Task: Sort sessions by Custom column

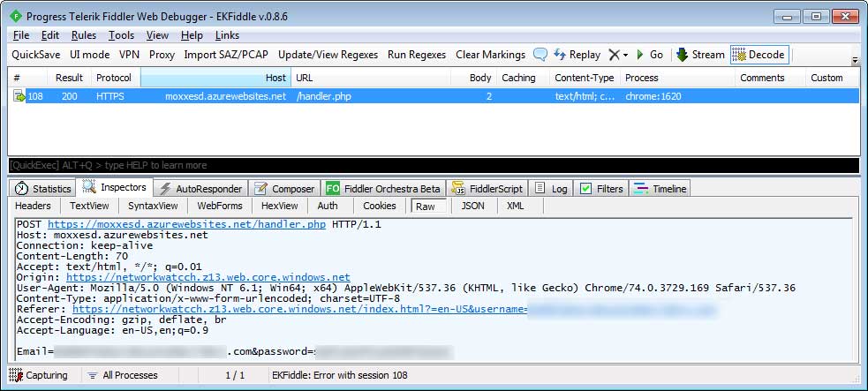Action: pyautogui.click(x=833, y=78)
